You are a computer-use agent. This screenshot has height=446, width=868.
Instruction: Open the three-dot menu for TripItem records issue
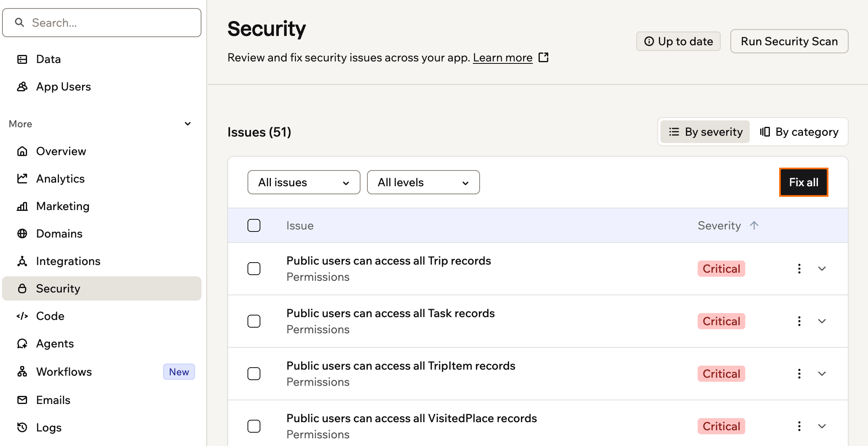[x=799, y=374]
